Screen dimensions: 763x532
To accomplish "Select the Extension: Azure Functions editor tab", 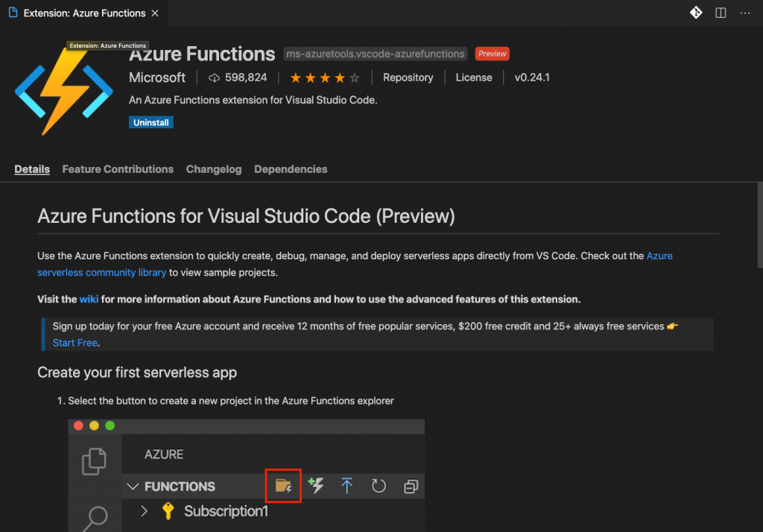I will pos(83,13).
